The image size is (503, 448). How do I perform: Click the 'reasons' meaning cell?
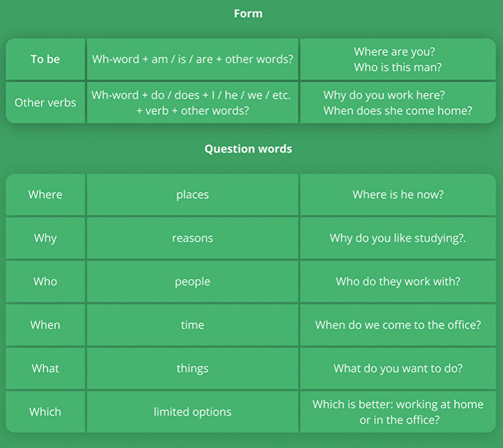[x=192, y=238]
